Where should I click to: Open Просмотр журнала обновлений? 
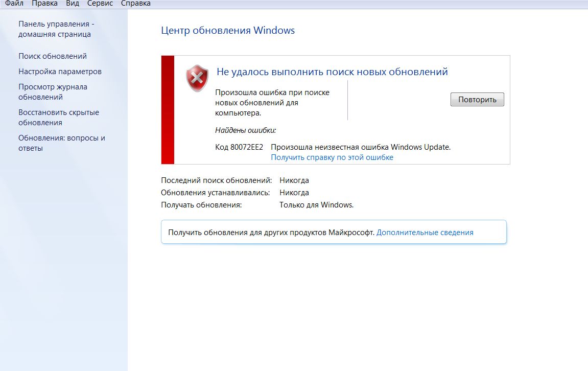53,92
